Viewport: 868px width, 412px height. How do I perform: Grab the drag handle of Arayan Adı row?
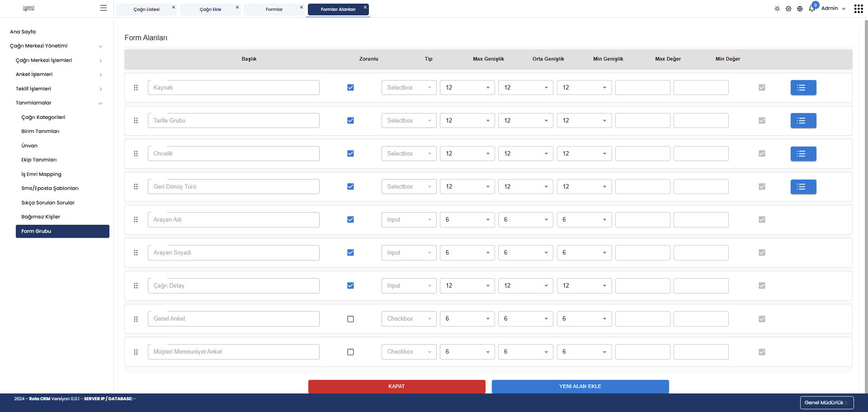[136, 220]
